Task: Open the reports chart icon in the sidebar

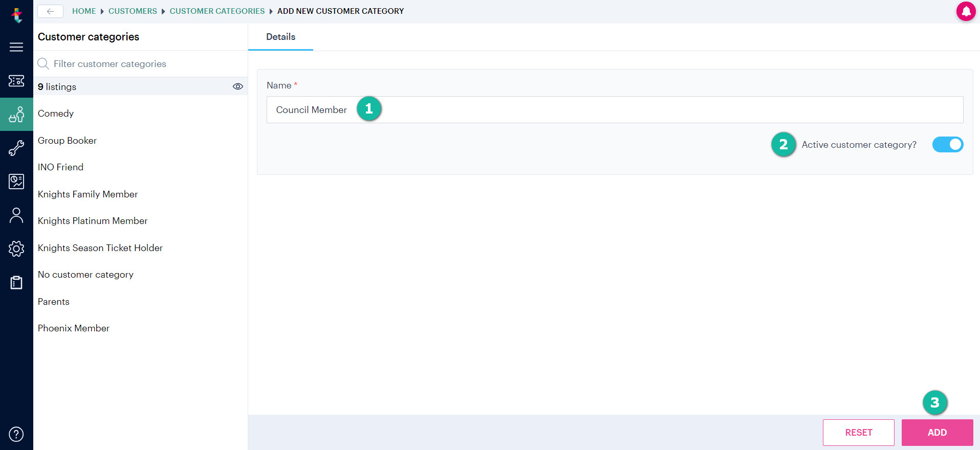Action: click(16, 182)
